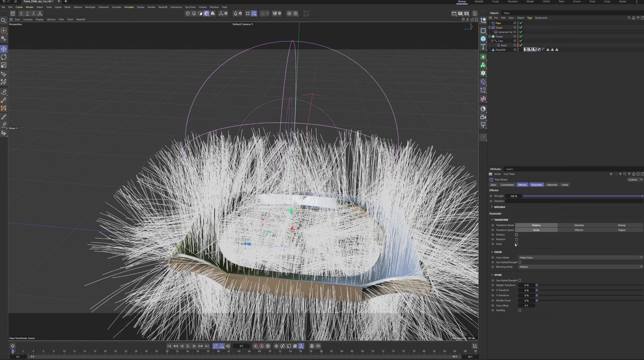644x360 pixels.
Task: Collapse the OTHER section
Action: coord(492,275)
